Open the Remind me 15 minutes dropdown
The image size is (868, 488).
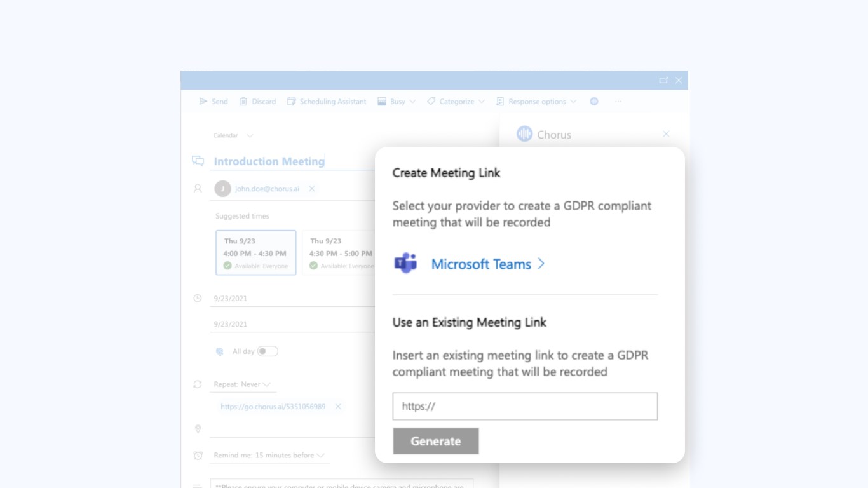tap(269, 456)
